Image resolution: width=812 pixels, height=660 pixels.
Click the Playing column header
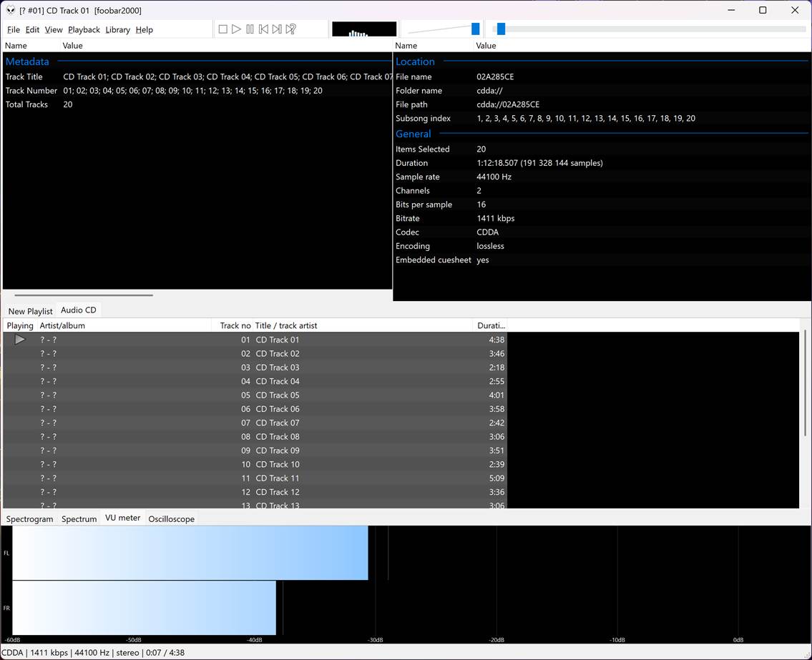[20, 325]
